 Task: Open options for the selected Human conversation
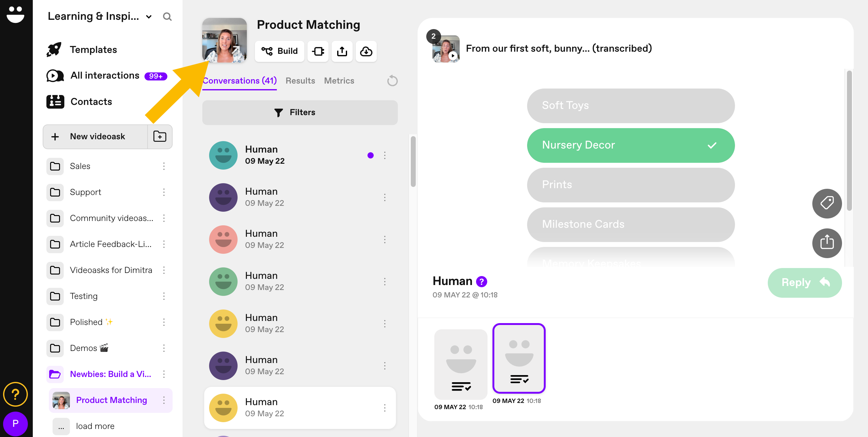point(385,408)
